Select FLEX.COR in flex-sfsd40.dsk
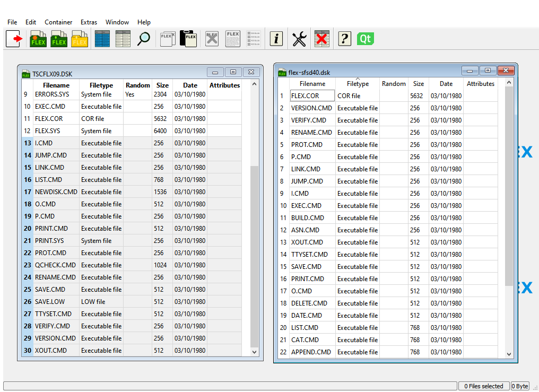 pos(312,96)
